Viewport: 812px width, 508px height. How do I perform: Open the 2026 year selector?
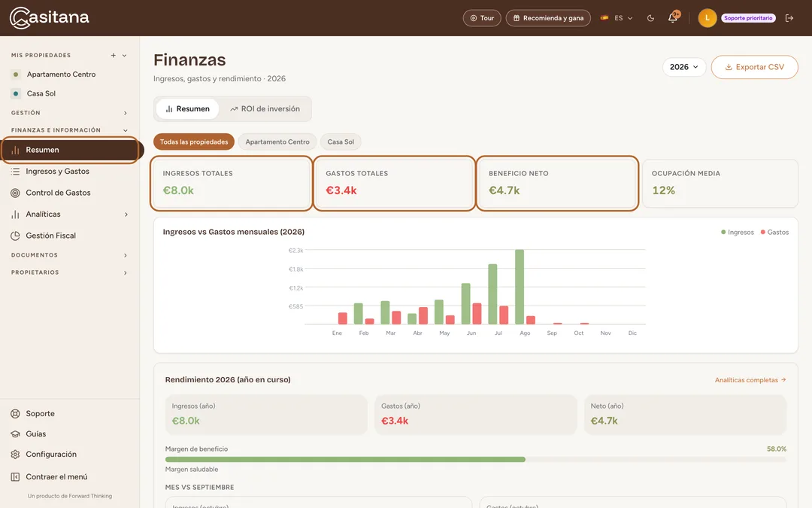point(684,67)
